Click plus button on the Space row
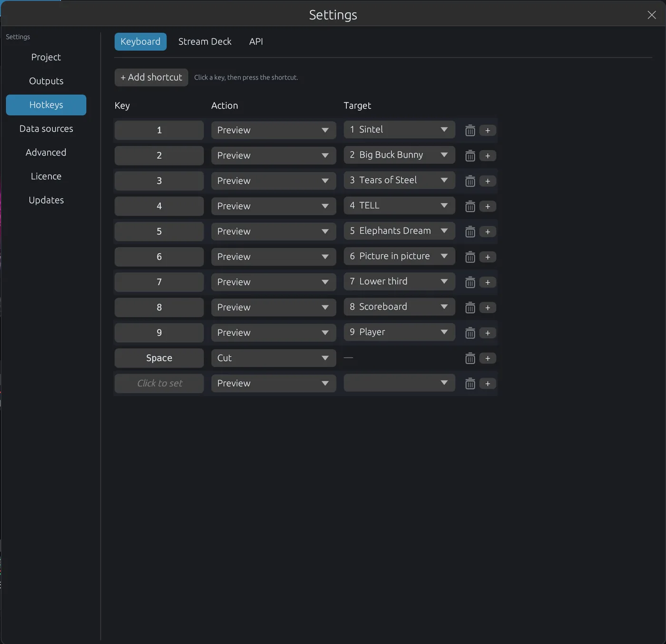Viewport: 666px width, 644px height. (488, 358)
